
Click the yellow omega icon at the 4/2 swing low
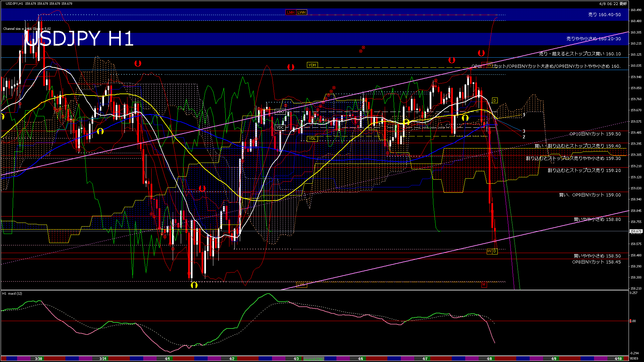tap(194, 285)
